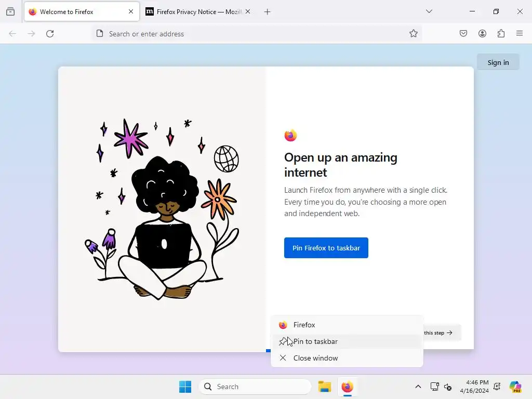The image size is (532, 399).
Task: Close the Firefox Privacy Notice tab
Action: click(x=248, y=11)
